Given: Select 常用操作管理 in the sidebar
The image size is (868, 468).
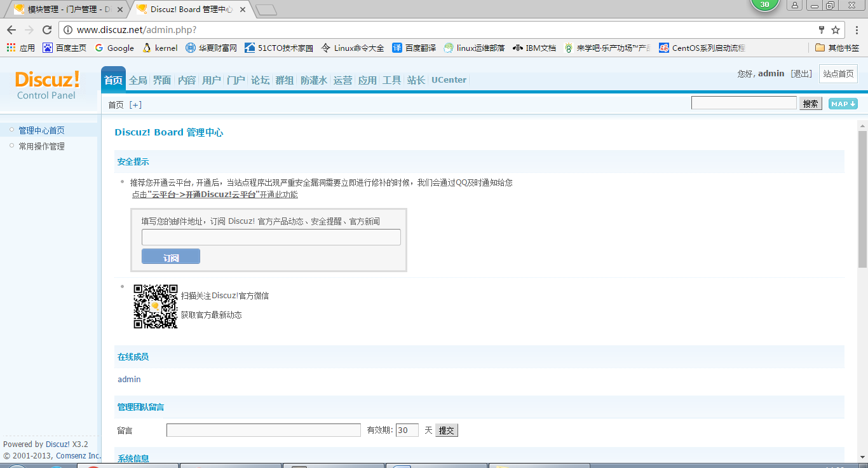Looking at the screenshot, I should click(41, 146).
